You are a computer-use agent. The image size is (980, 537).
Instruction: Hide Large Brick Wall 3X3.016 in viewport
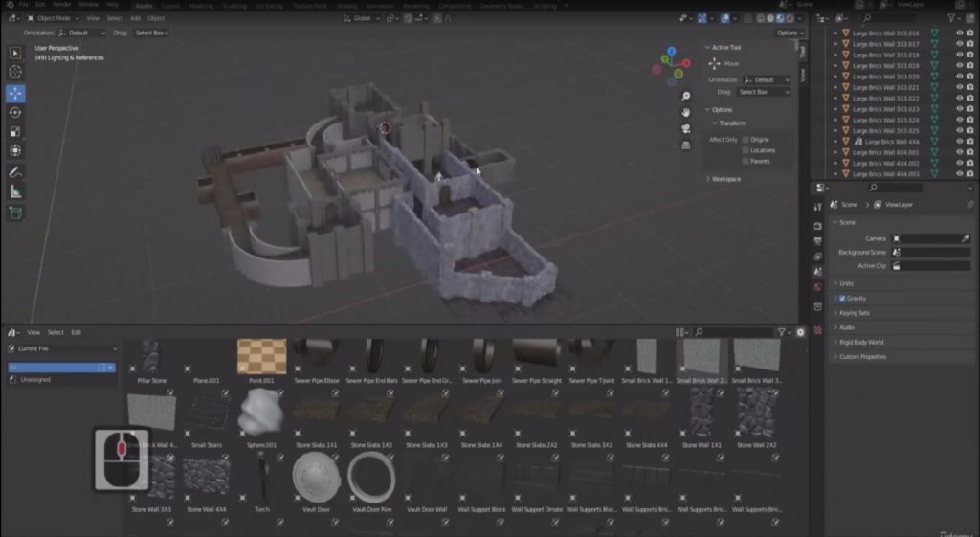pyautogui.click(x=959, y=34)
